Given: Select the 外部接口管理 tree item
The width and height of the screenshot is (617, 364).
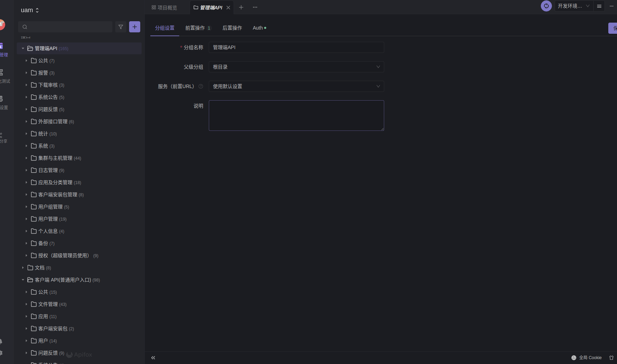Looking at the screenshot, I should 79,121.
